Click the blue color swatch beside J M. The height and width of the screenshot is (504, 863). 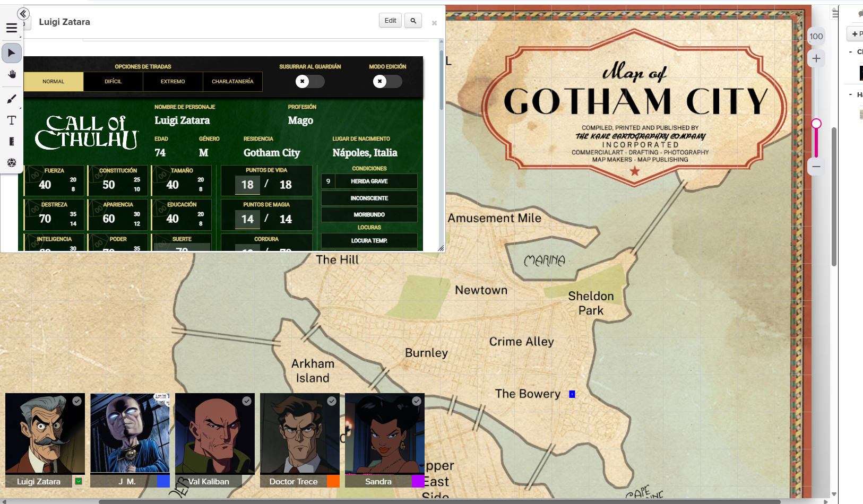pyautogui.click(x=163, y=481)
